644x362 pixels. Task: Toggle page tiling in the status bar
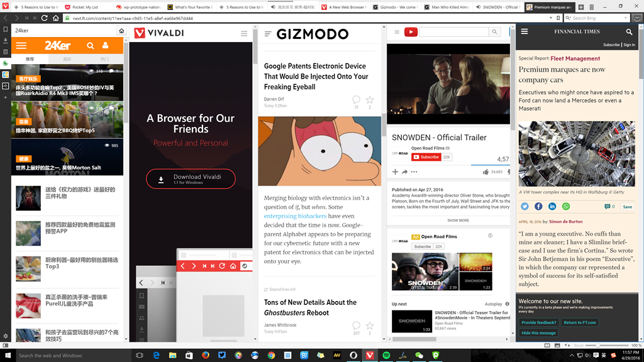(547, 345)
